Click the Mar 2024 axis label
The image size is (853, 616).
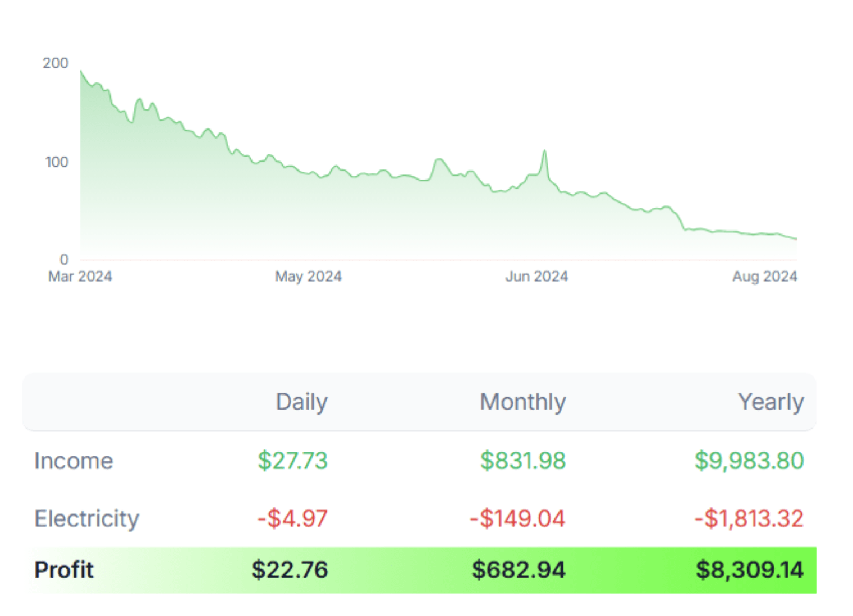click(80, 276)
